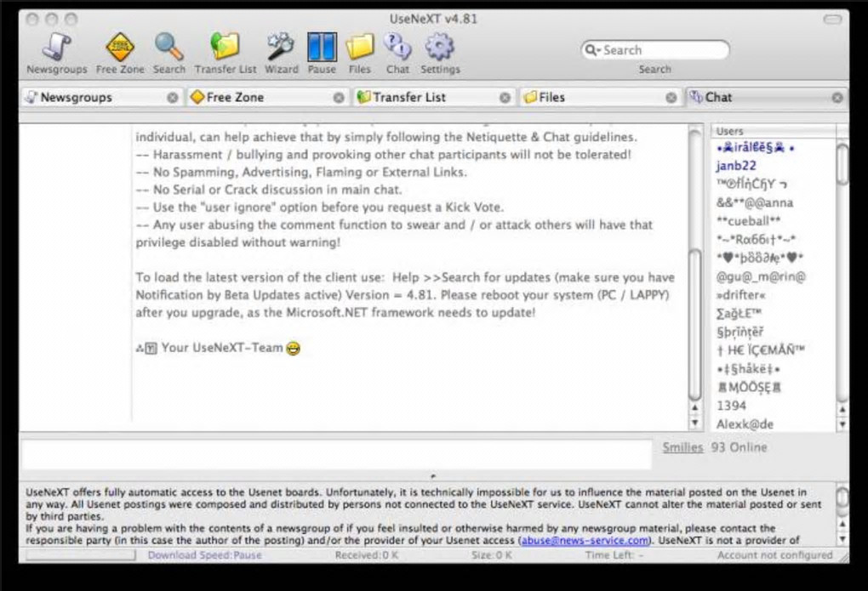
Task: Click the disclaimer panel scroll up arrow
Action: pyautogui.click(x=842, y=524)
